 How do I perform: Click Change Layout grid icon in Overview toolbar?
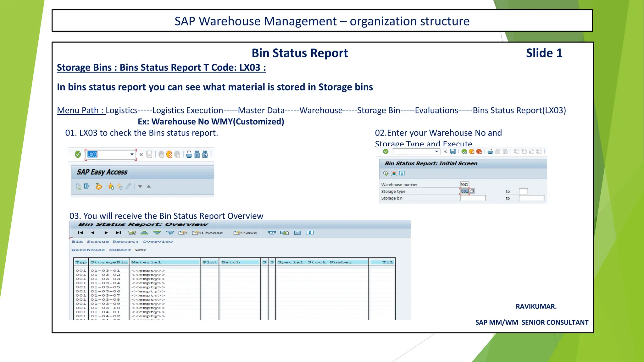point(297,233)
